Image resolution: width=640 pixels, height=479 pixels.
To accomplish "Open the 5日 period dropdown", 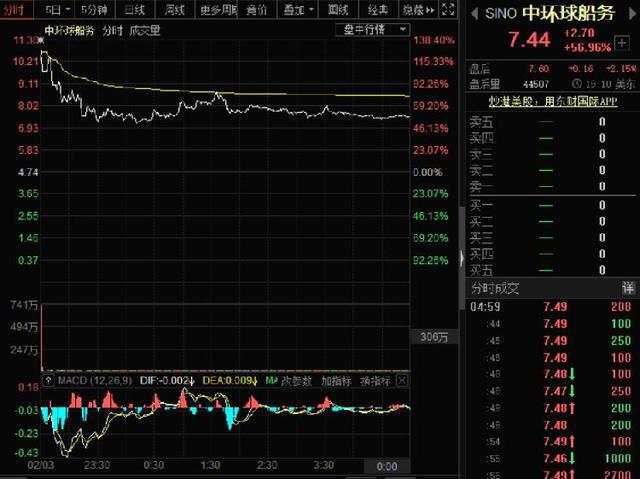I will tap(58, 10).
